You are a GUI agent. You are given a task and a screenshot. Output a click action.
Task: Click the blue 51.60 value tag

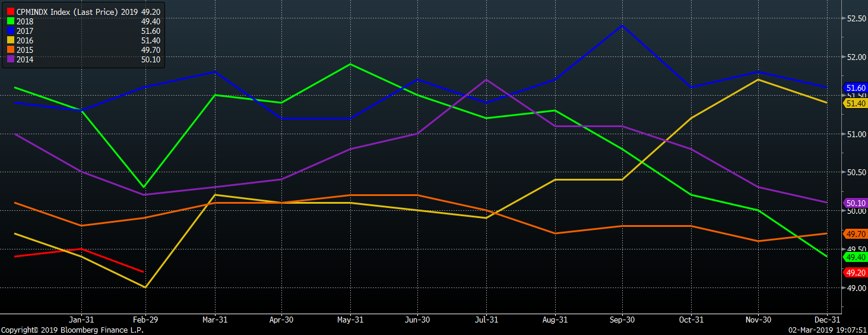pyautogui.click(x=855, y=88)
